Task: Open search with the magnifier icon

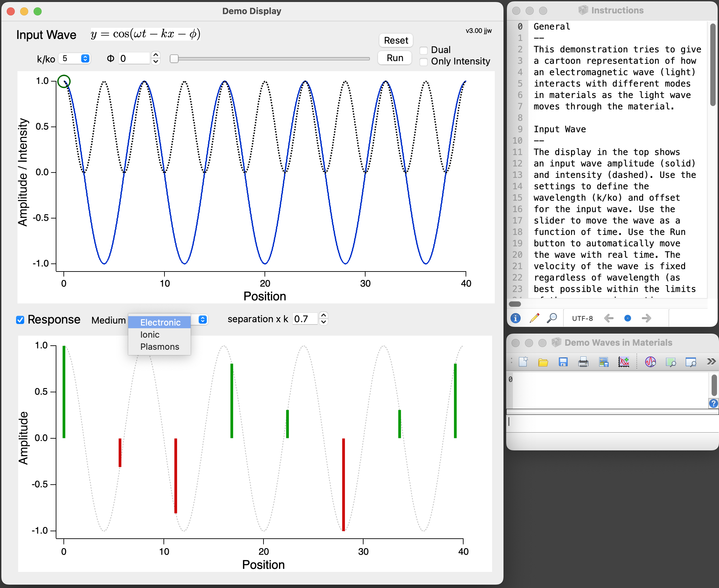Action: tap(553, 318)
